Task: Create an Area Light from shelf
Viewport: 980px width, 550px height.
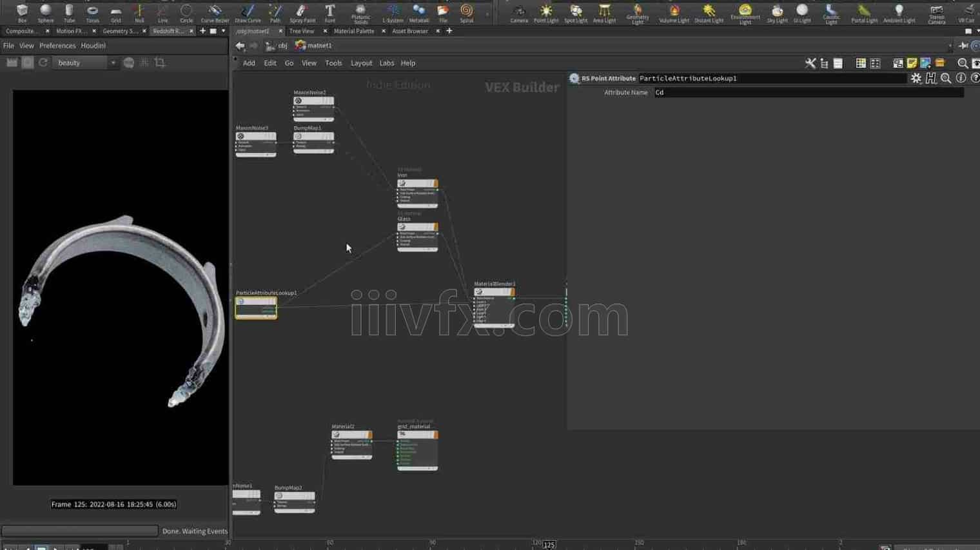Action: [604, 13]
